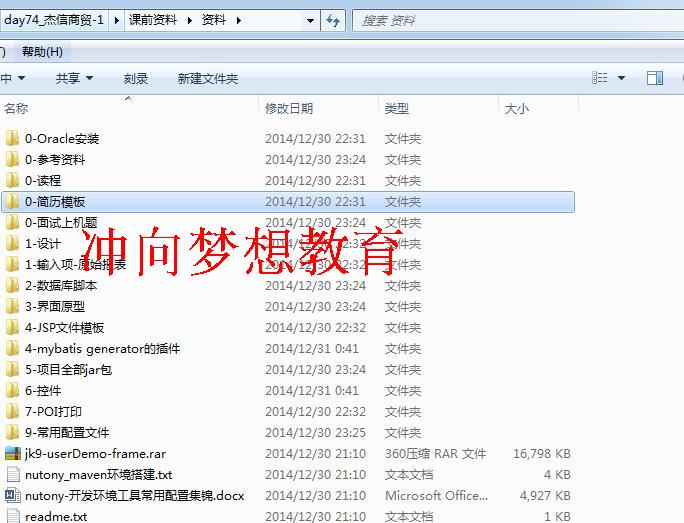This screenshot has width=684, height=523.
Task: Select the 2-数据库脚本 folder icon
Action: click(x=13, y=286)
